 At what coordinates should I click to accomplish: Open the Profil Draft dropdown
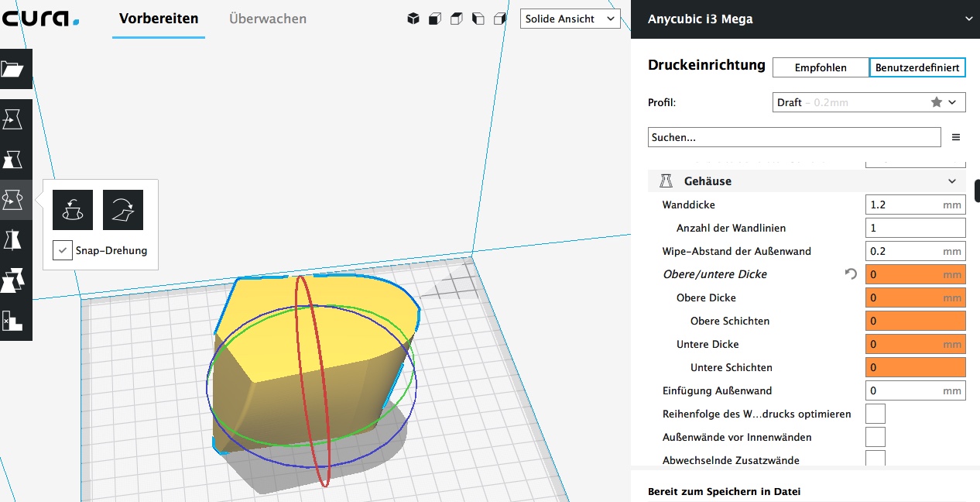tap(869, 102)
